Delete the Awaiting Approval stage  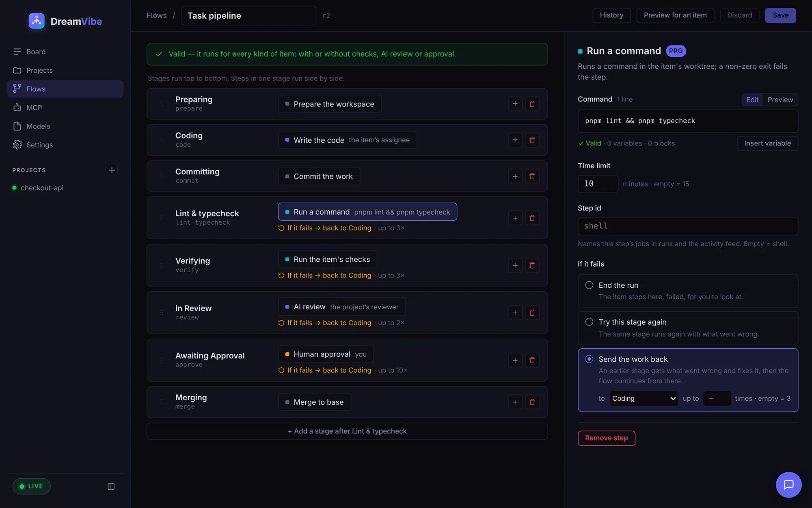click(532, 360)
